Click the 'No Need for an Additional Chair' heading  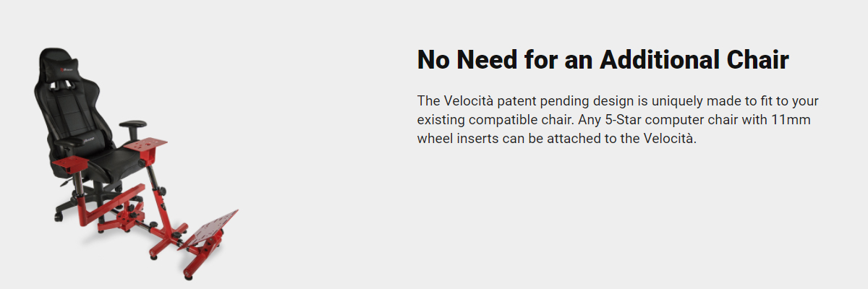point(603,60)
